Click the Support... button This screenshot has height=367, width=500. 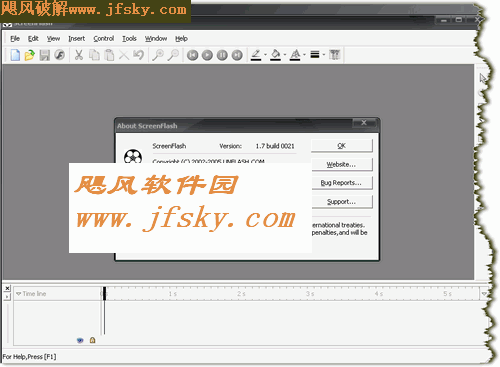(x=342, y=202)
